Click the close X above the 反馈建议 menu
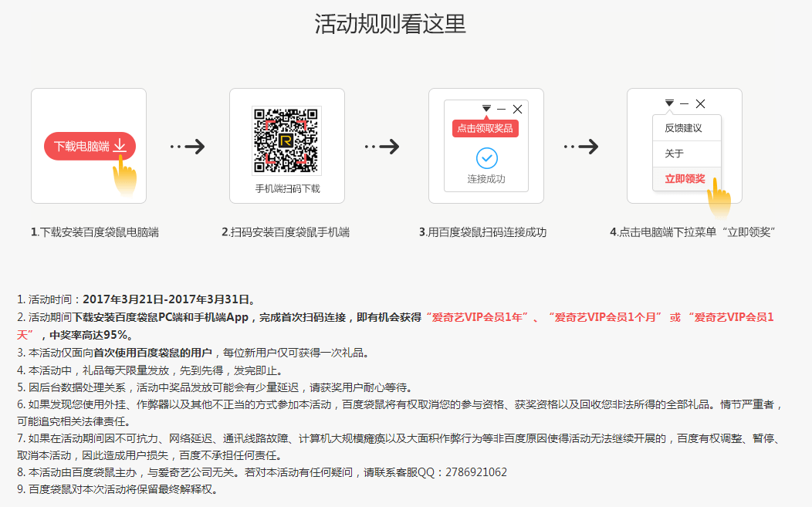This screenshot has width=812, height=507. pyautogui.click(x=700, y=103)
